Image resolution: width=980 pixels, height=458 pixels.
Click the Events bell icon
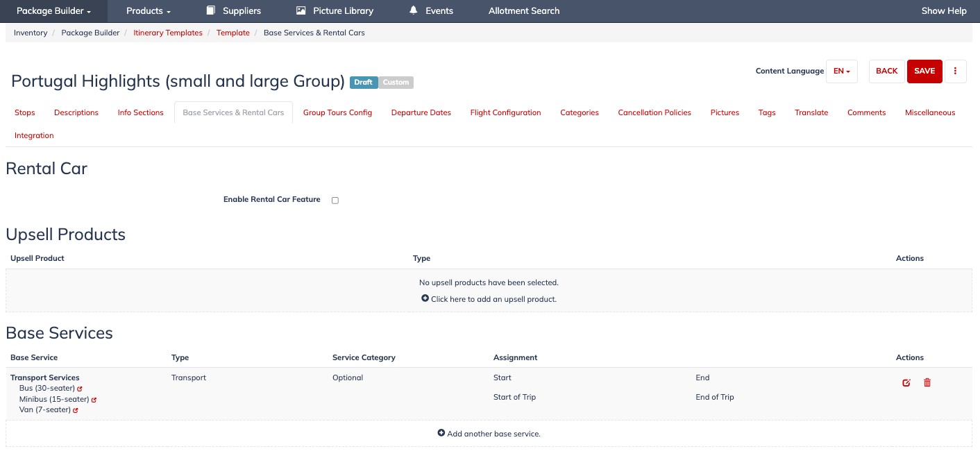pyautogui.click(x=414, y=10)
